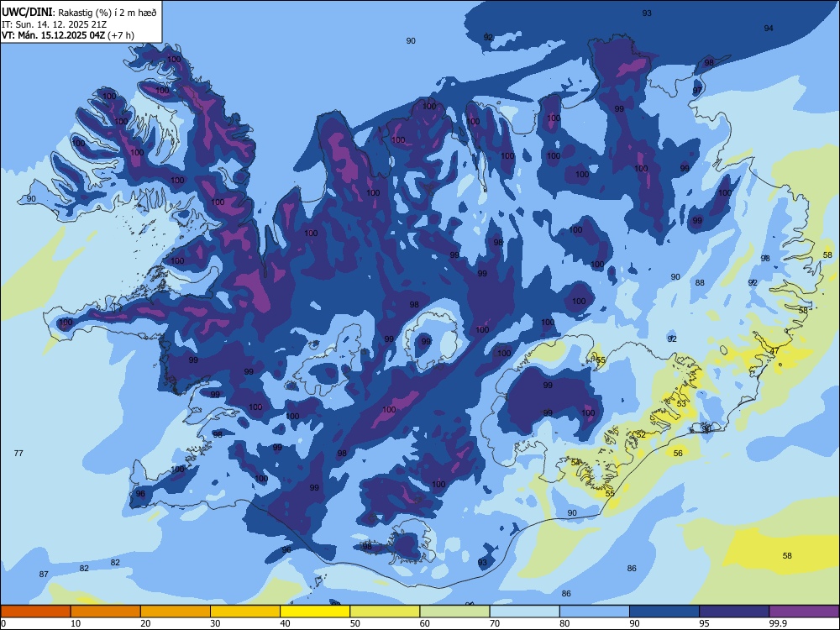Click the '50' legend scale label

point(355,623)
